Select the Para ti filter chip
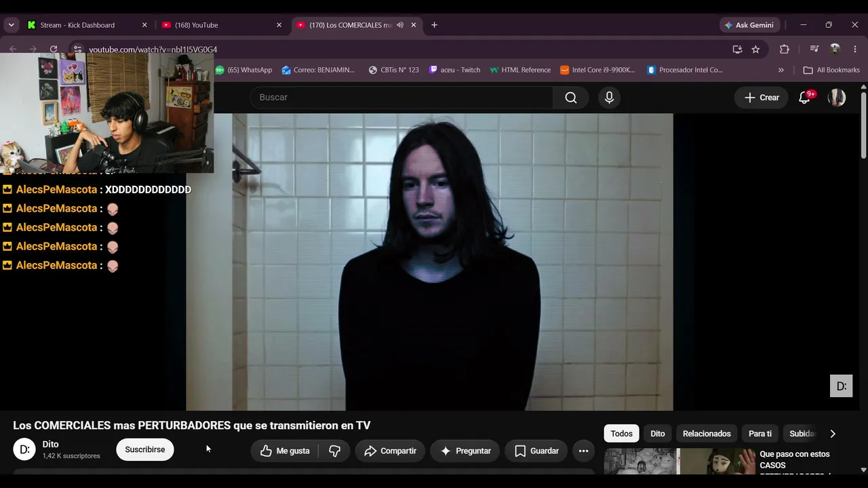The width and height of the screenshot is (868, 488). coord(760,434)
